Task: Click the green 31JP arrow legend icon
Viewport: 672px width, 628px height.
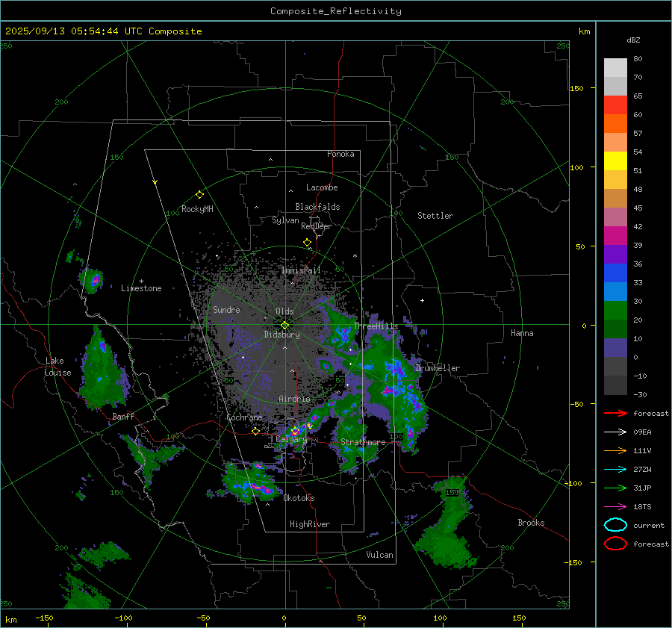Action: (x=615, y=488)
